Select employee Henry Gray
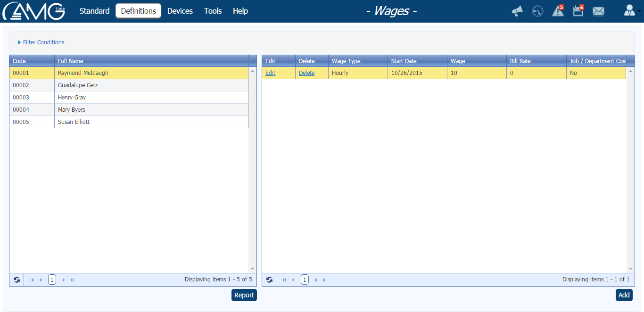This screenshot has height=312, width=644. [129, 98]
